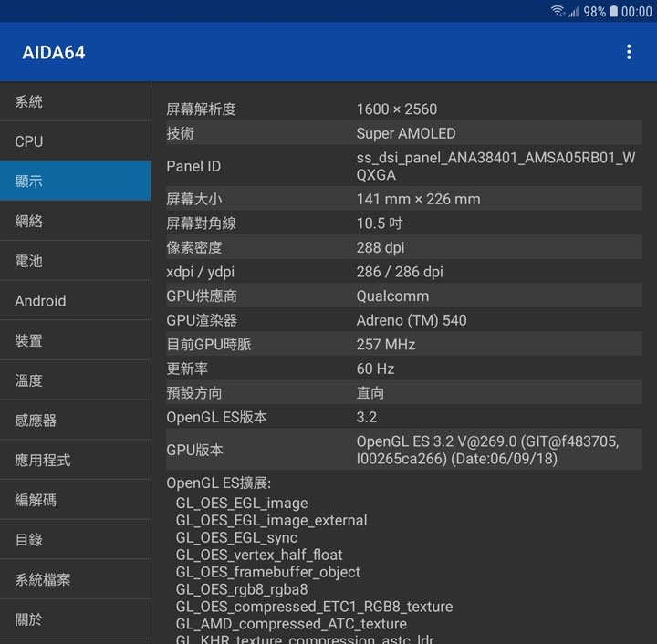Open the 網絡 section
The image size is (657, 644).
(x=76, y=221)
